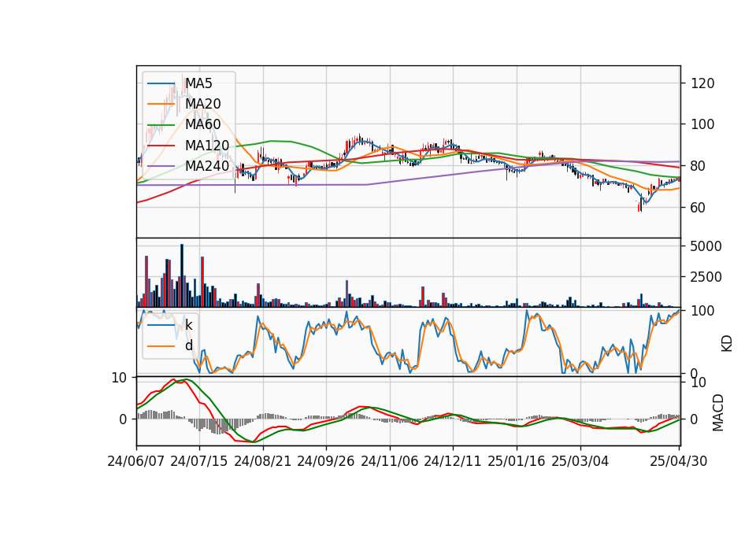Select the 24/12/11 date label
The image size is (756, 543).
[453, 461]
